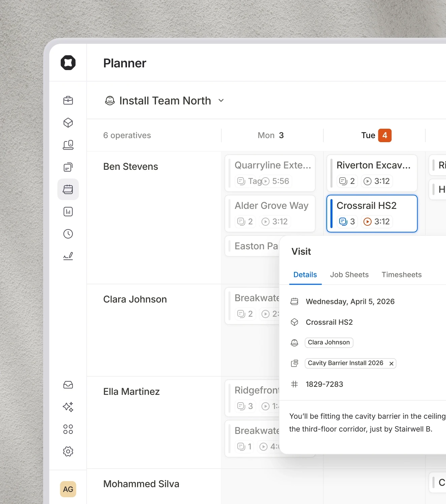Open the timesheets clock icon in sidebar
This screenshot has width=446, height=504.
tap(68, 234)
